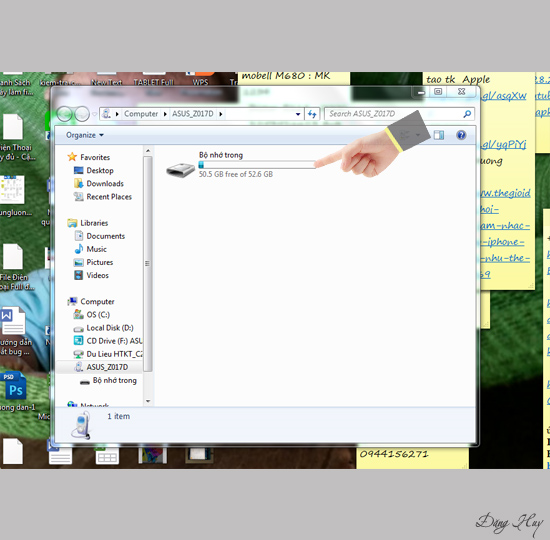Click the thegioid link in sticky note
550x540 pixels.
(505, 193)
